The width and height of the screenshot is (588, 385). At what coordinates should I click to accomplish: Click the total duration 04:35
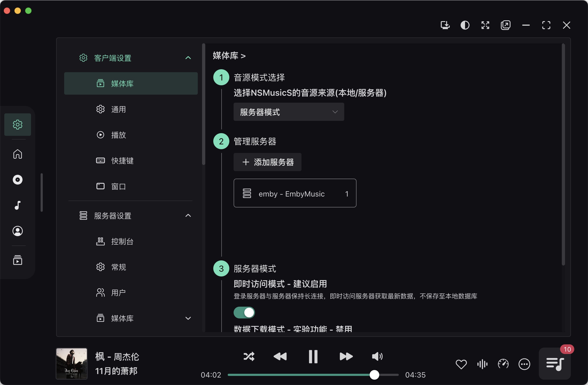[x=415, y=375]
